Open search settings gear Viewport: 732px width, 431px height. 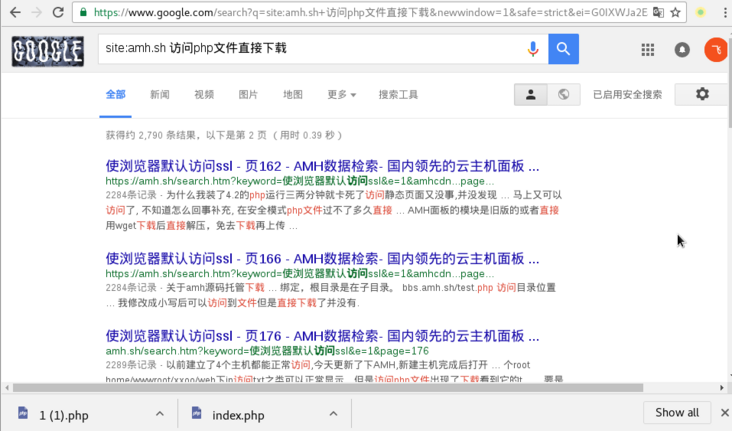[702, 94]
